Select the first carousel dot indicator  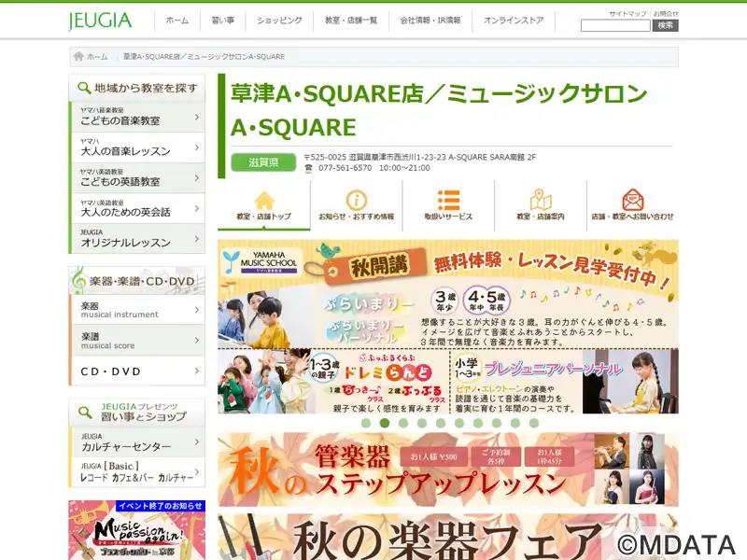[x=366, y=423]
